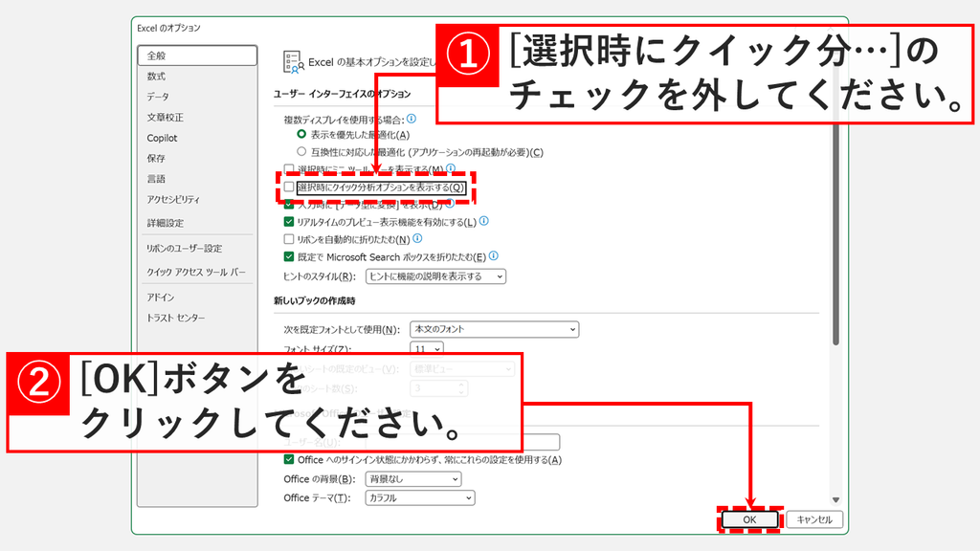The width and height of the screenshot is (980, 551).
Task: Open リボンのユーザー設定 category
Action: (184, 249)
